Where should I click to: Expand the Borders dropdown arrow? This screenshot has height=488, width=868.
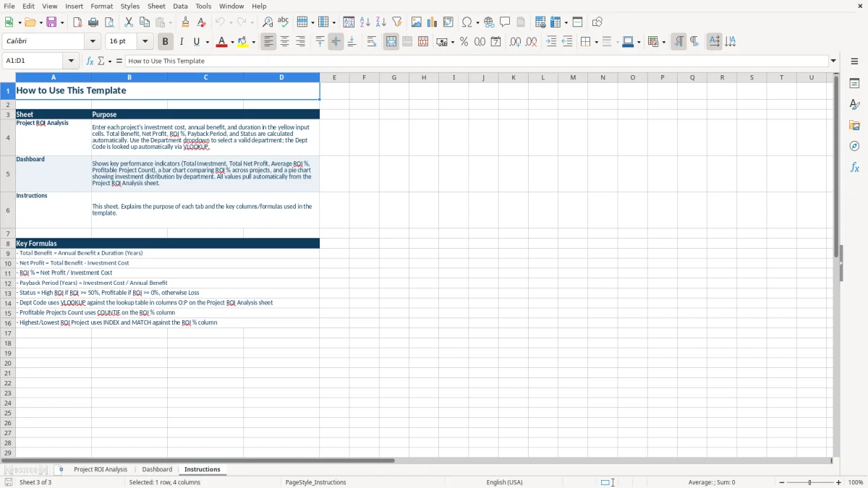tap(595, 42)
